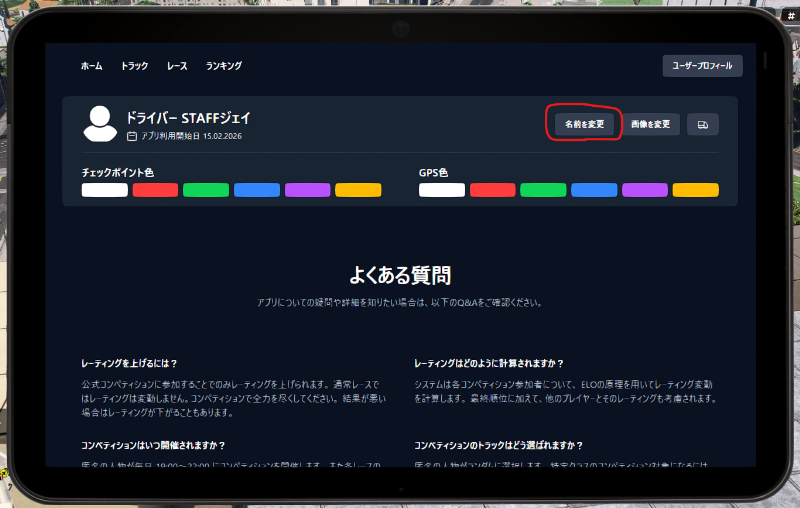This screenshot has height=508, width=800.
Task: Click the vehicle truck icon button
Action: (703, 124)
